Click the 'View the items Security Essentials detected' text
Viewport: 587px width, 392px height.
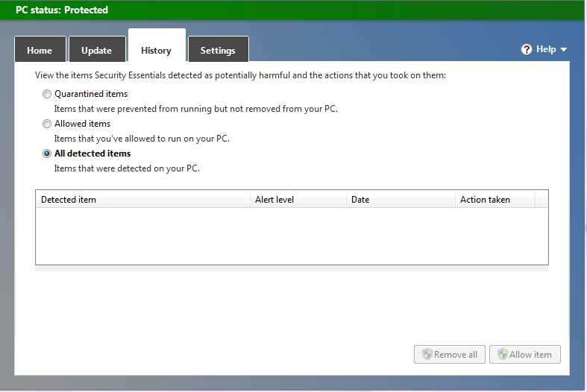tap(240, 75)
